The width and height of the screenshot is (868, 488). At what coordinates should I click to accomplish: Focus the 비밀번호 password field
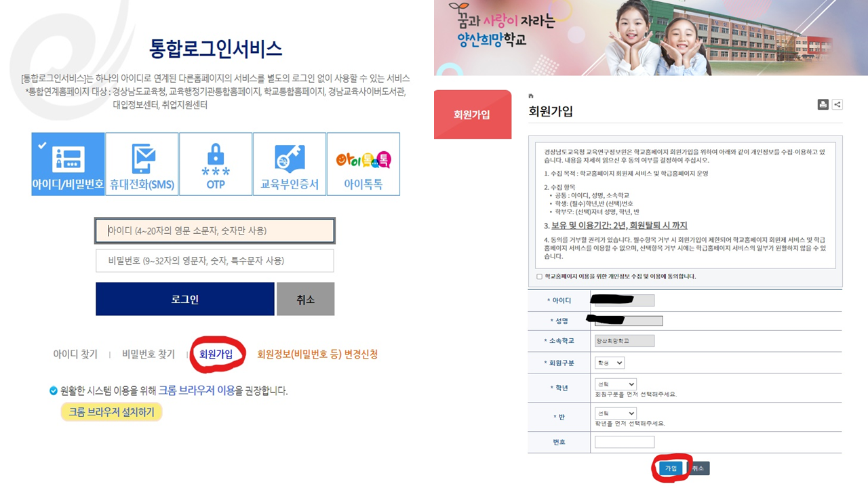(x=214, y=261)
